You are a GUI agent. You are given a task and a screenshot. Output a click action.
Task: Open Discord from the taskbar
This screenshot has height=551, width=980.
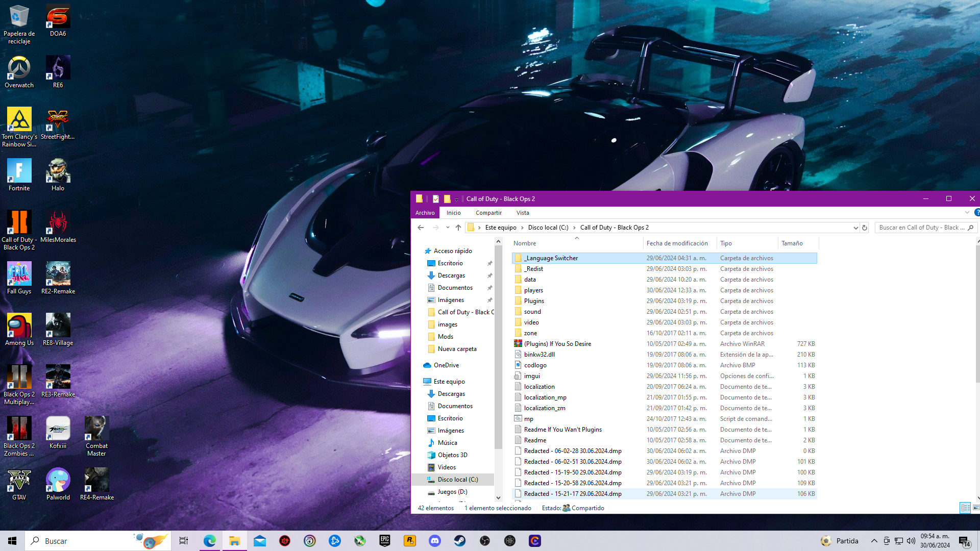[x=435, y=541]
